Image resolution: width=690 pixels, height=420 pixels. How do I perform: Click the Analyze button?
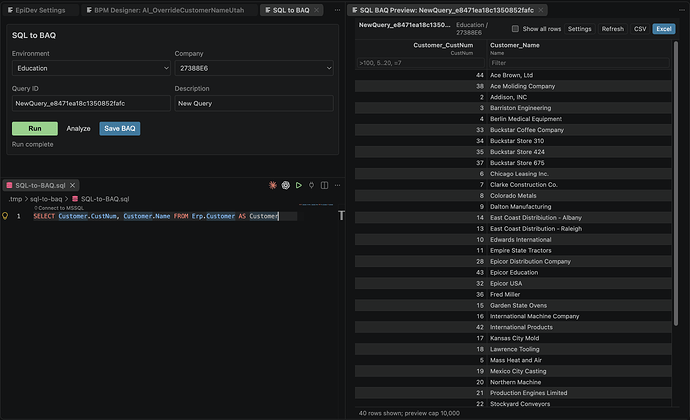tap(78, 129)
